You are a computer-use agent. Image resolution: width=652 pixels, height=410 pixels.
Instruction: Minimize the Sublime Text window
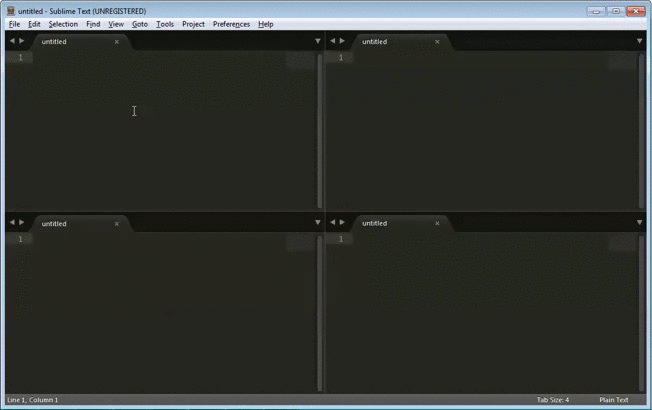596,11
